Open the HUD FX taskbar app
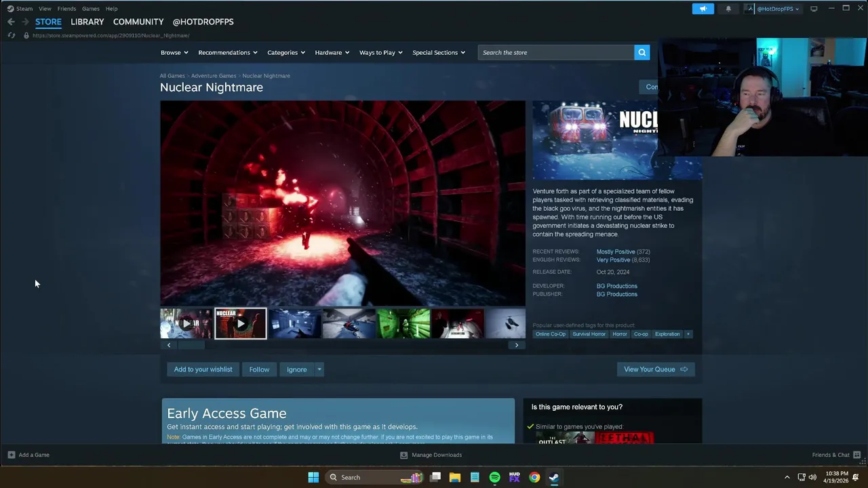868x488 pixels. pos(514,477)
